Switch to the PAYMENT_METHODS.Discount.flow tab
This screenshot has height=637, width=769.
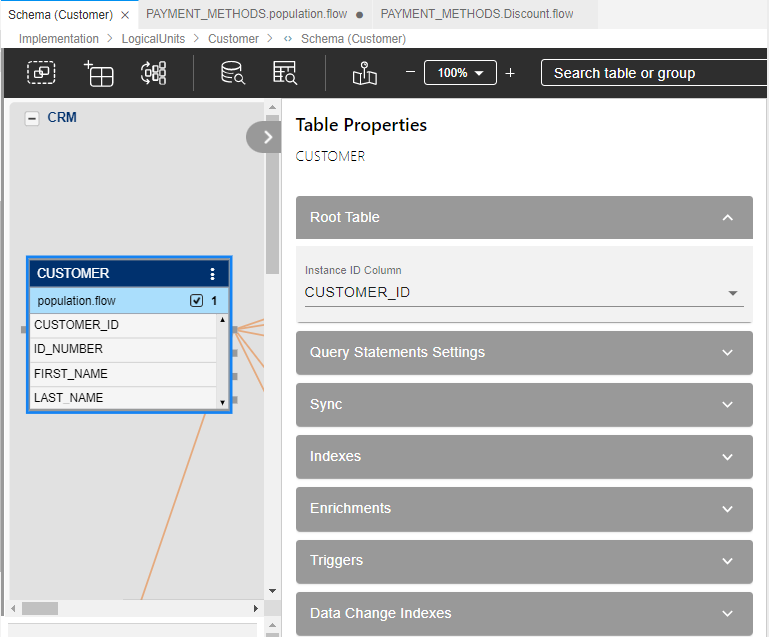click(x=477, y=14)
